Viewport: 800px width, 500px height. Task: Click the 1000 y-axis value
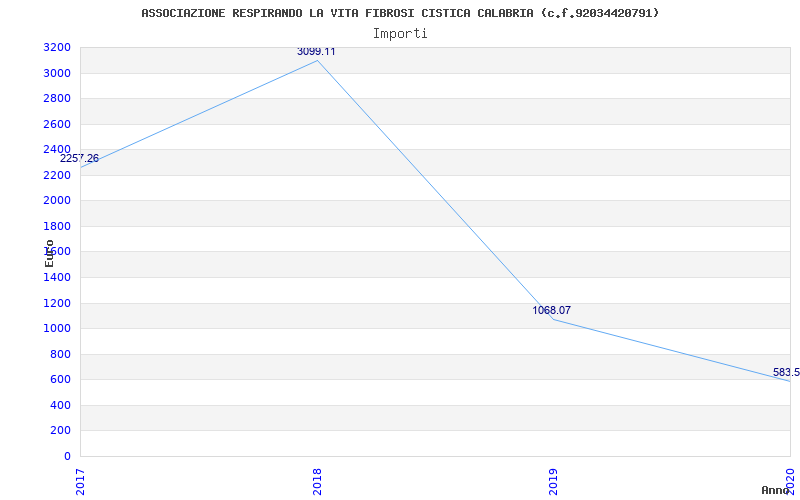click(x=57, y=329)
